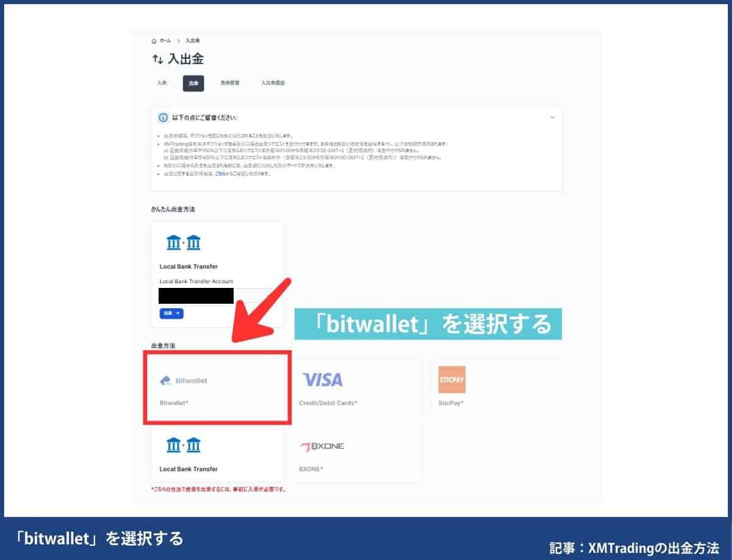Click the 入出金 breadcrumb entry

tap(193, 40)
